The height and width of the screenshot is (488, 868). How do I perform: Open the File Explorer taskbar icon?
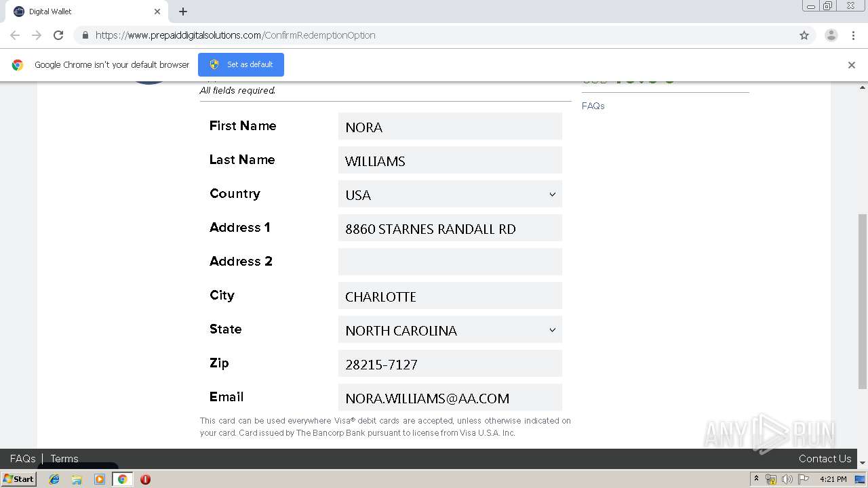coord(77,479)
